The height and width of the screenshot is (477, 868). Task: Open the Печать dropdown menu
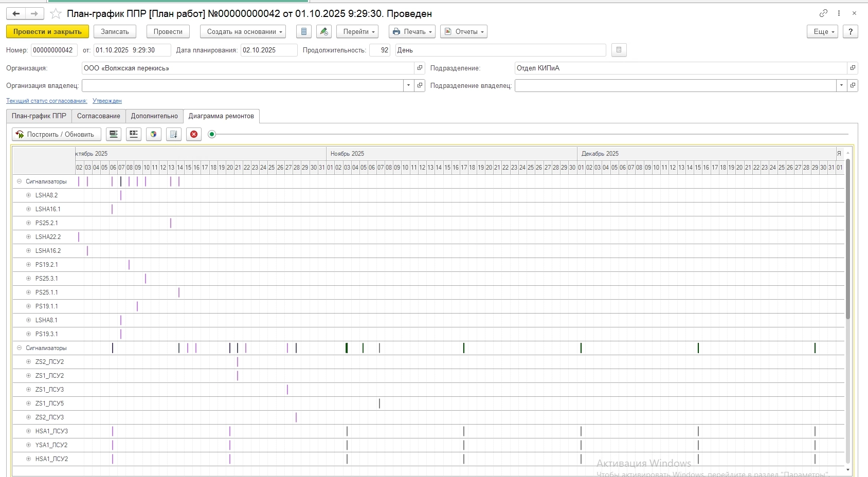(412, 32)
